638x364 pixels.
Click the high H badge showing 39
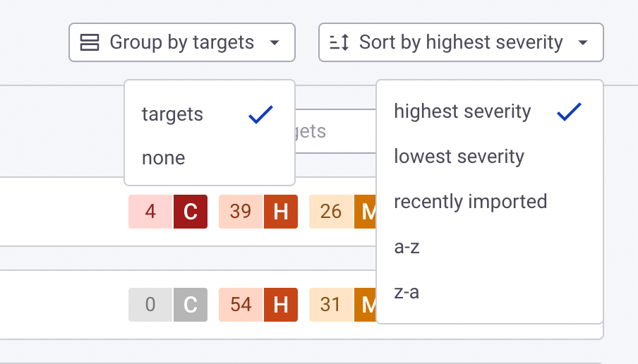(281, 212)
